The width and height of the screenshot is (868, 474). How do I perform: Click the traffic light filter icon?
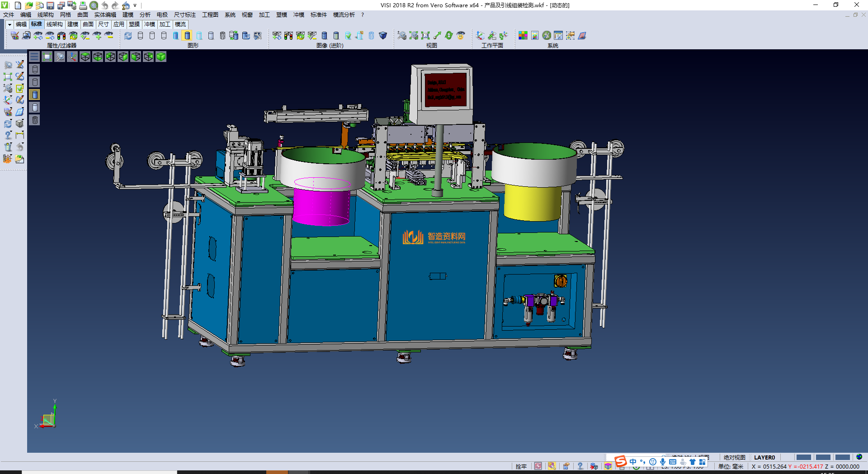pos(61,35)
